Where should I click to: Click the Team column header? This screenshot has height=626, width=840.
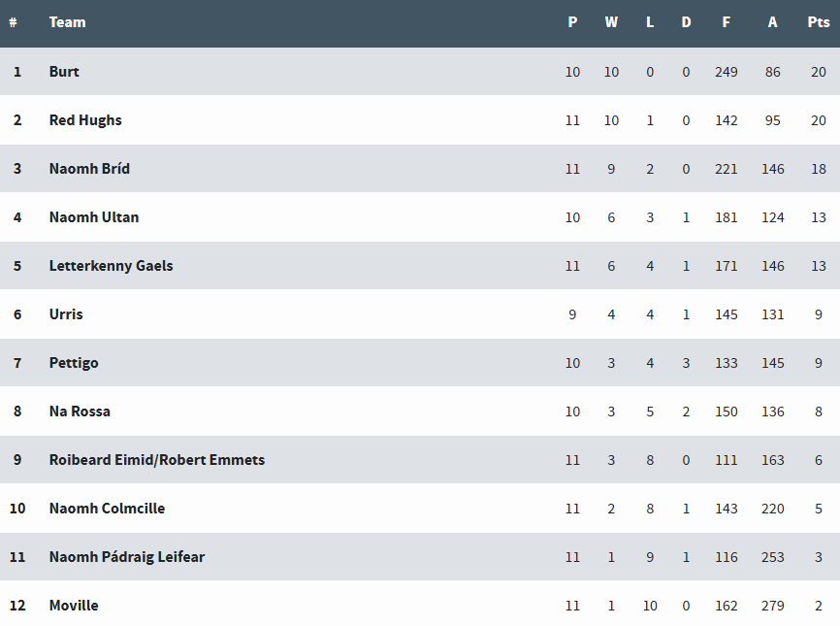(x=67, y=22)
